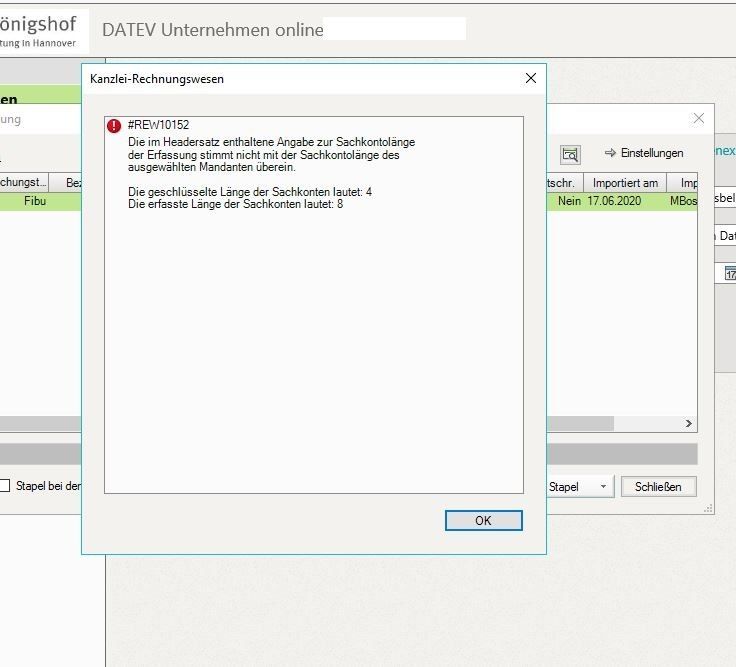Confirm the error dialog with OK
Image resolution: width=736 pixels, height=667 pixels.
(x=483, y=521)
